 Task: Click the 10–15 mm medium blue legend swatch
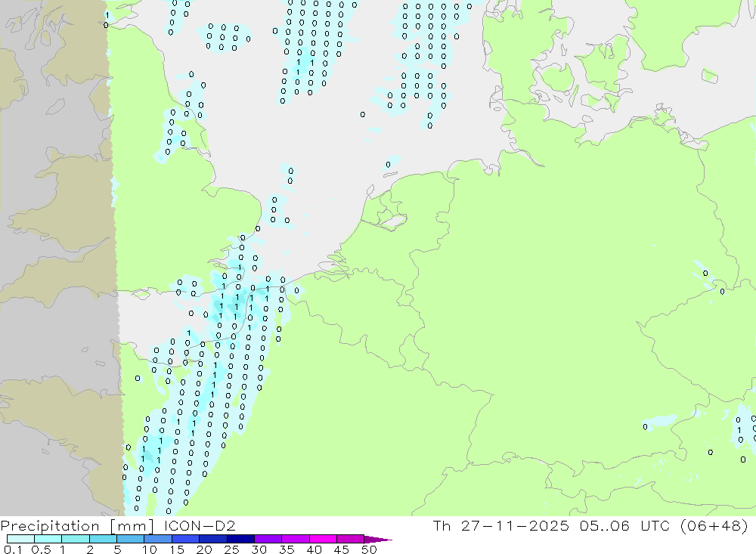tap(158, 539)
